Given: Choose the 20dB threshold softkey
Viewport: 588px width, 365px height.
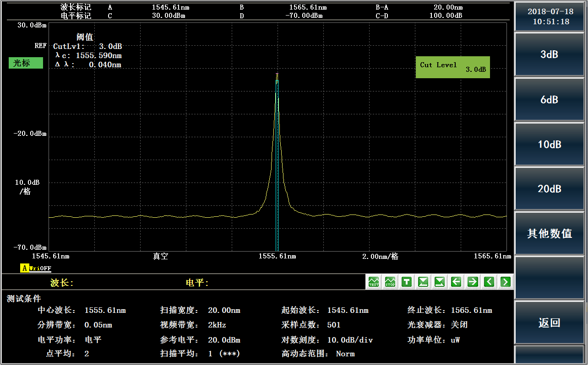Looking at the screenshot, I should 549,188.
